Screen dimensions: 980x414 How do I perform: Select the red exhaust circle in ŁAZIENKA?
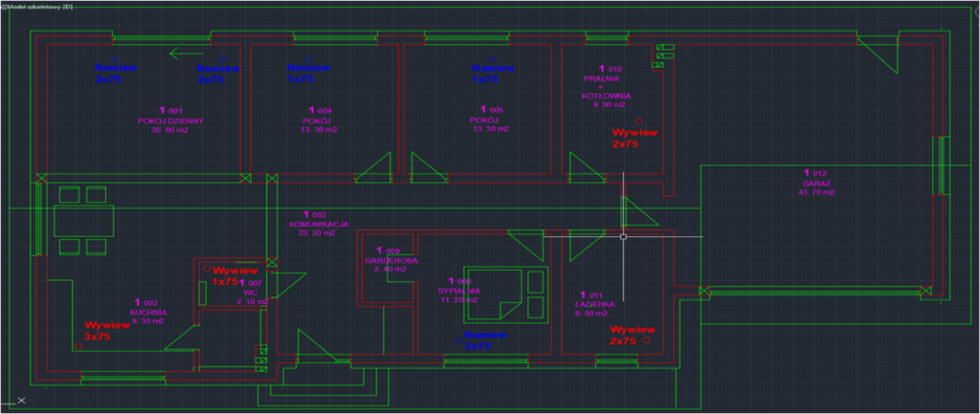coord(646,339)
